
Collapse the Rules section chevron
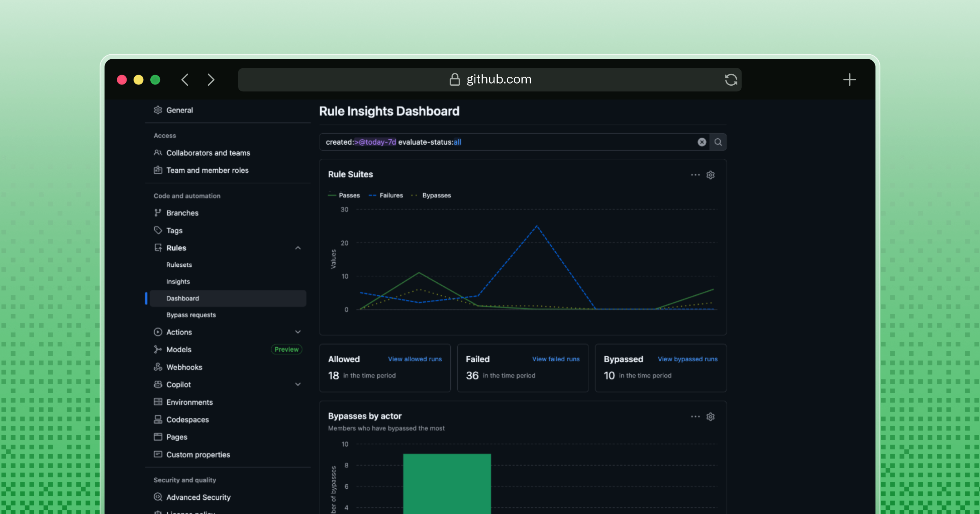coord(298,248)
